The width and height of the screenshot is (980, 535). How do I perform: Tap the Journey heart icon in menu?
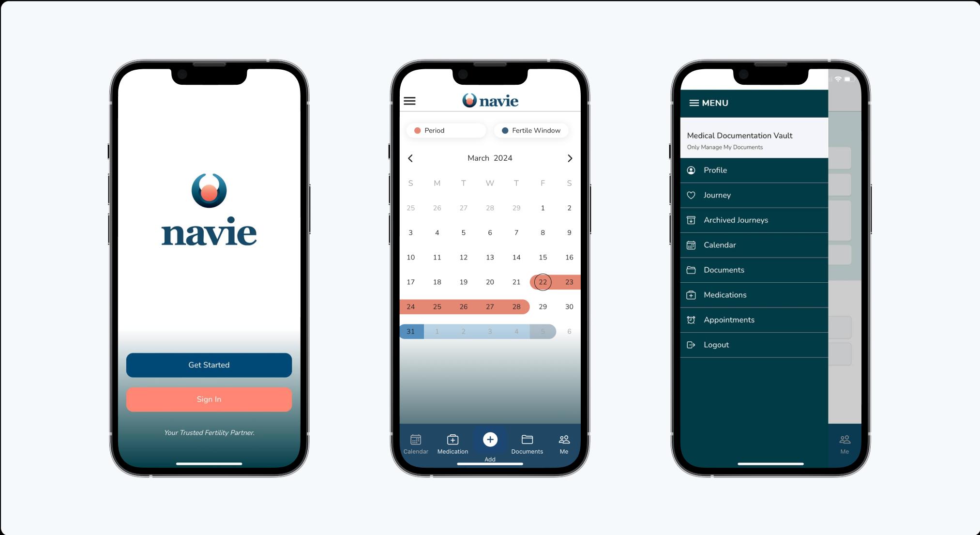click(692, 195)
